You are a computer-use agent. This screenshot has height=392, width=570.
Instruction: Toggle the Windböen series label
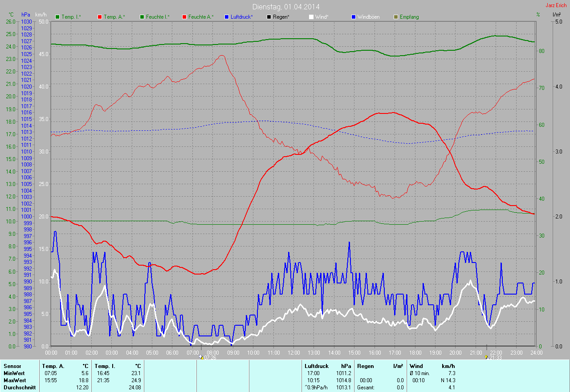(x=368, y=17)
